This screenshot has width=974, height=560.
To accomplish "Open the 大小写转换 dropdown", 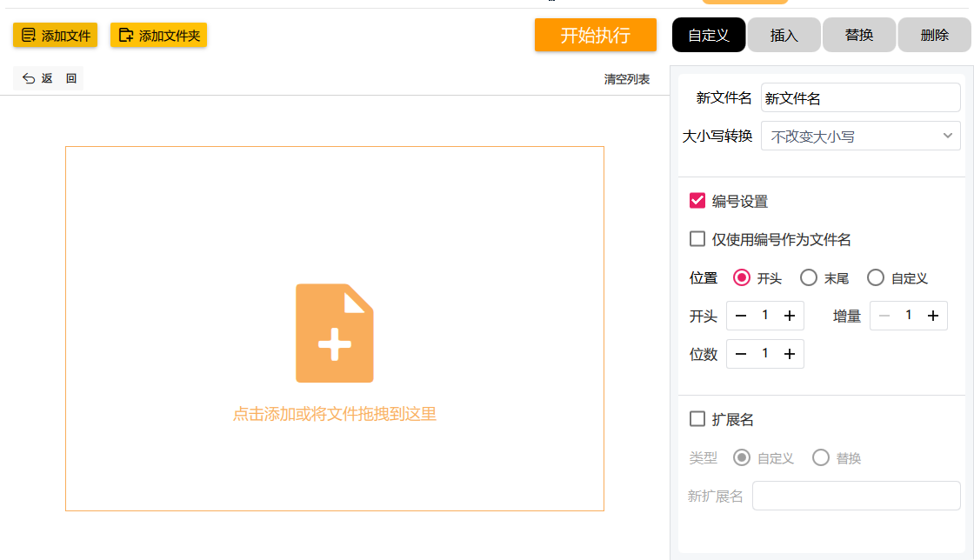I will [860, 136].
